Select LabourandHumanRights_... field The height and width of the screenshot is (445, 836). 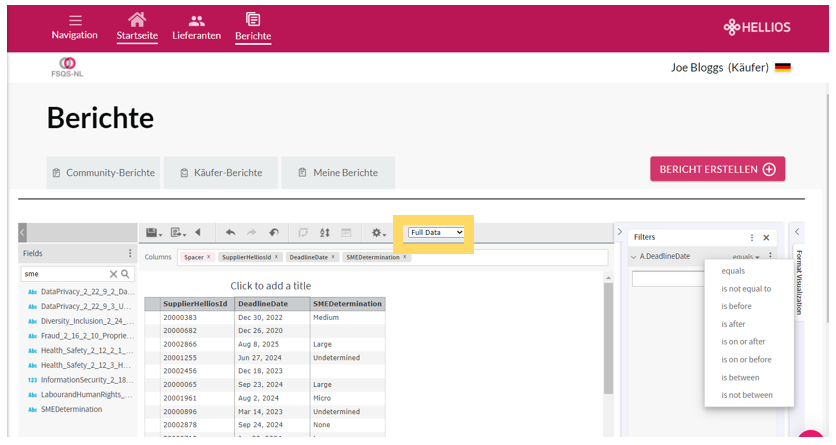(x=82, y=395)
